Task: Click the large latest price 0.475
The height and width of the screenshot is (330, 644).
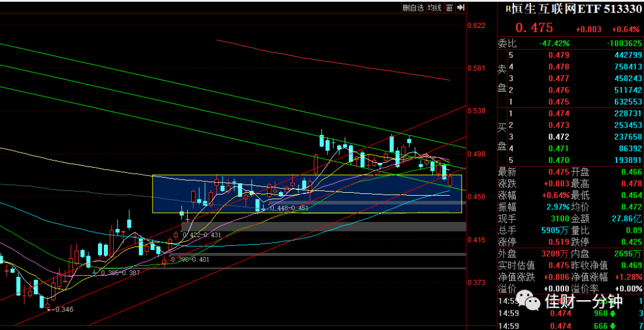Action: pos(534,28)
